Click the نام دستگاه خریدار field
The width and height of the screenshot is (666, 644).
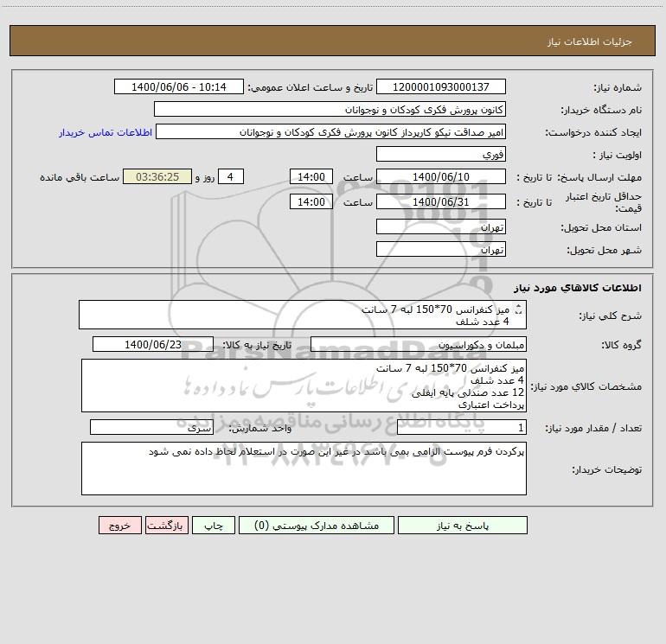coord(330,109)
